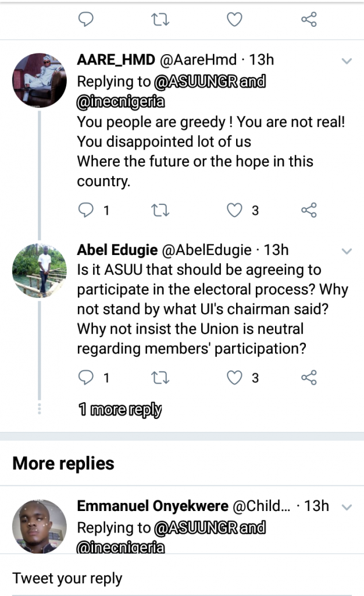Like the AARE_HMD tweet
The width and height of the screenshot is (364, 596).
point(234,210)
